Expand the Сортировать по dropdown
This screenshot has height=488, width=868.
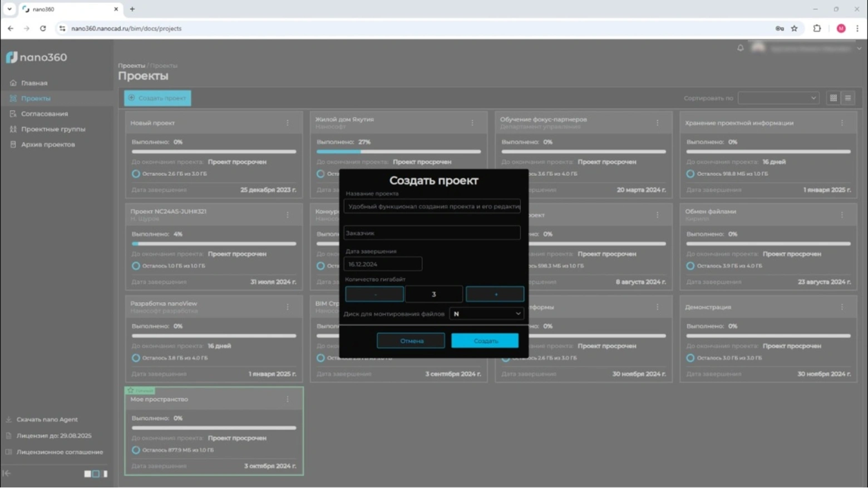click(778, 98)
